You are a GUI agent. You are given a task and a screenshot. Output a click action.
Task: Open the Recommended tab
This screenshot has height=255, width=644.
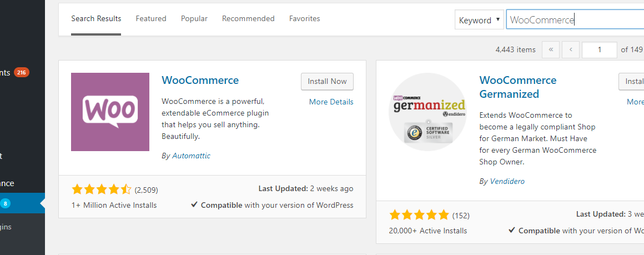[249, 18]
